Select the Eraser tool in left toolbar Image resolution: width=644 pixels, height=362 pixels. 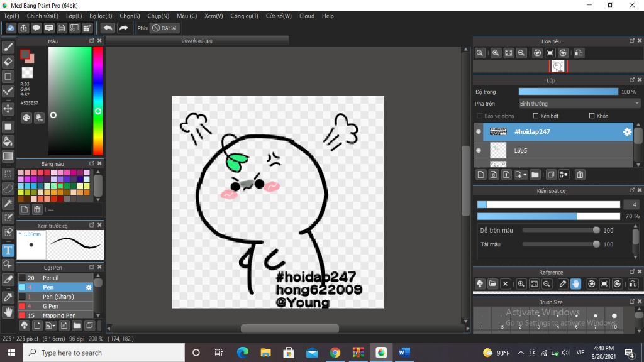(8, 62)
